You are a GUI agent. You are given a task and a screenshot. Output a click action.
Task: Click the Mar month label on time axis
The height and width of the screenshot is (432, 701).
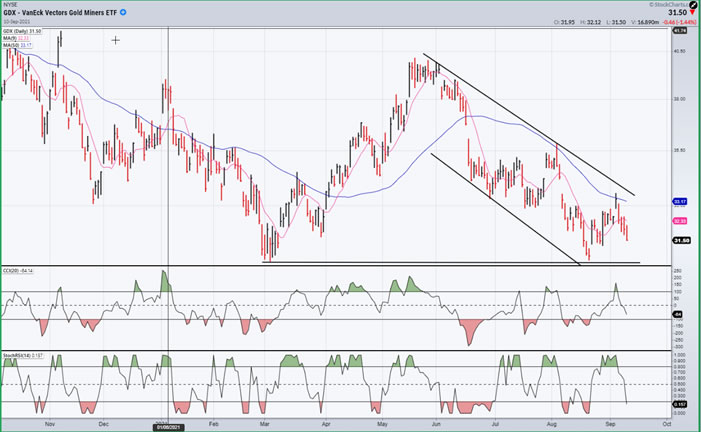click(x=266, y=424)
